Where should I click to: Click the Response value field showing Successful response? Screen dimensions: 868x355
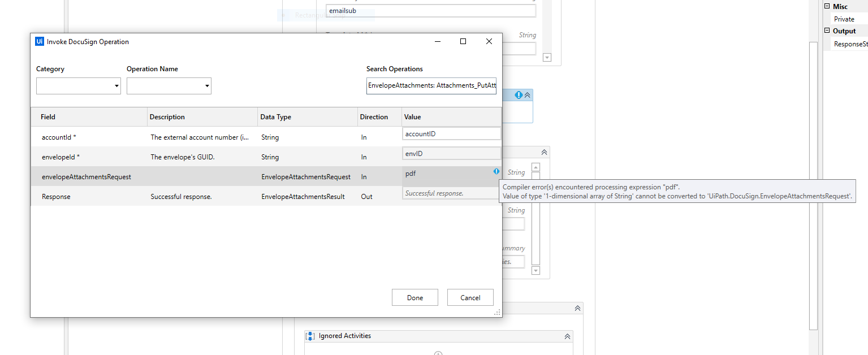click(x=451, y=193)
